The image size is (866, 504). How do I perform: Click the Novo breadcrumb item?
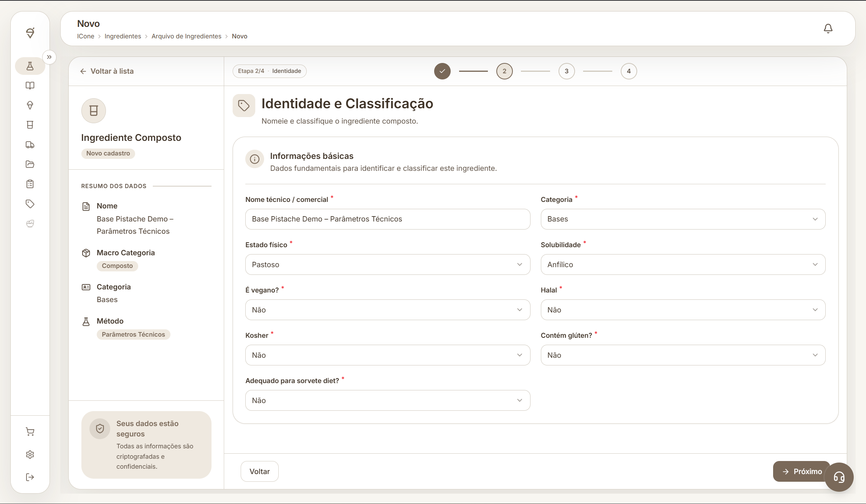pyautogui.click(x=240, y=36)
